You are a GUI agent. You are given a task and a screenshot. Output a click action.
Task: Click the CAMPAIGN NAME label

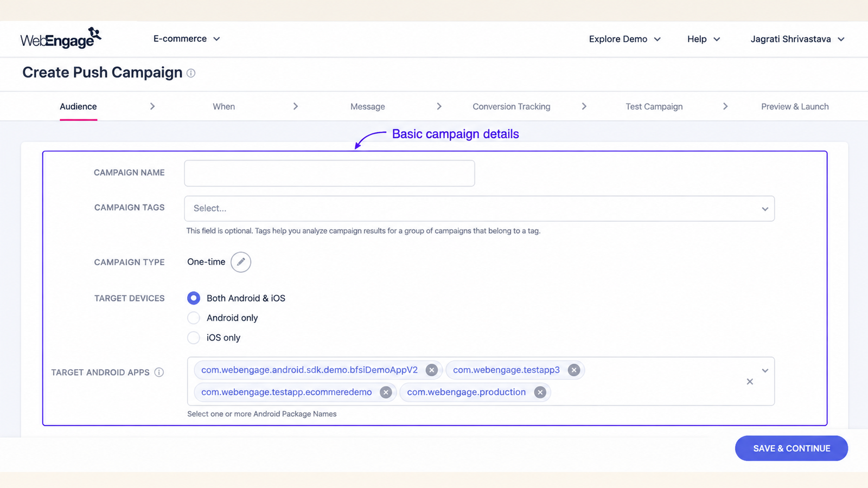(129, 173)
